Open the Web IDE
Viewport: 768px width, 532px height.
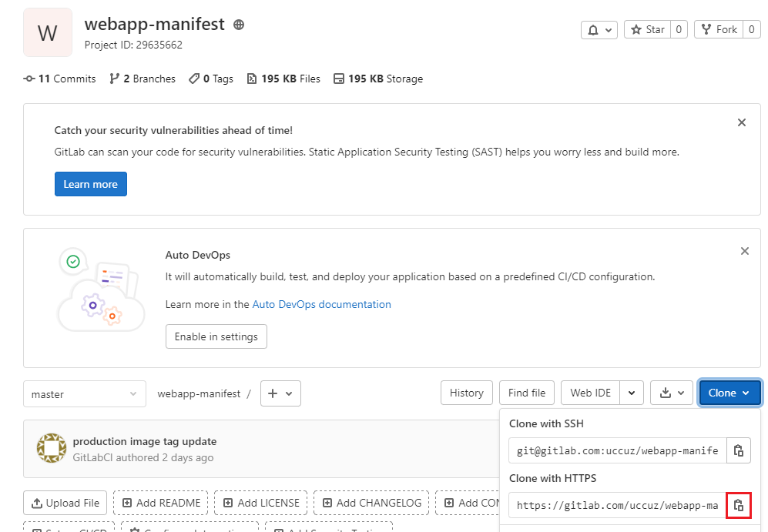[x=590, y=393]
